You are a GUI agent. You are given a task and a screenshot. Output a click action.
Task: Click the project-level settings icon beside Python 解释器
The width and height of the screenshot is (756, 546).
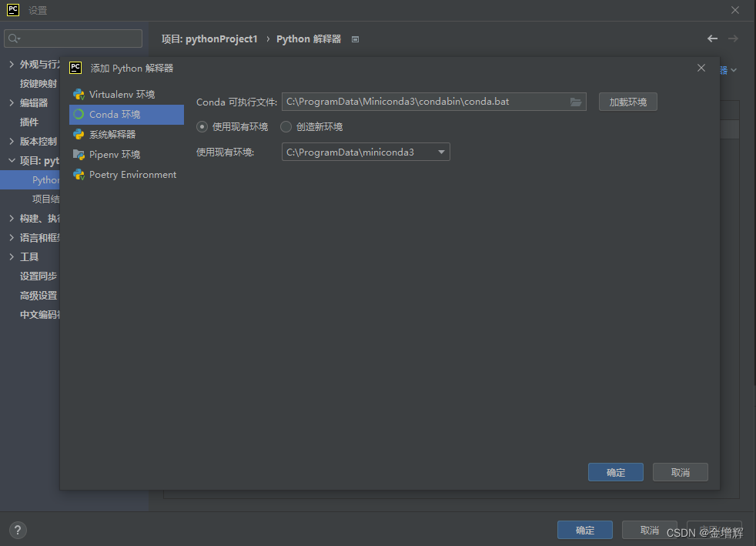pos(356,39)
